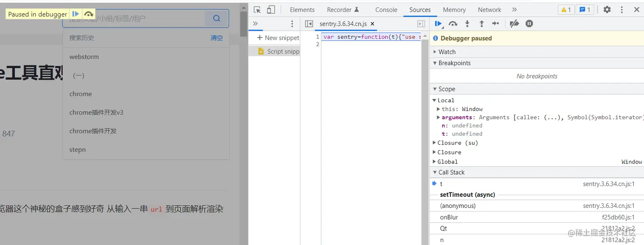Select the (一) history entry
The height and width of the screenshot is (245, 644).
pyautogui.click(x=146, y=75)
